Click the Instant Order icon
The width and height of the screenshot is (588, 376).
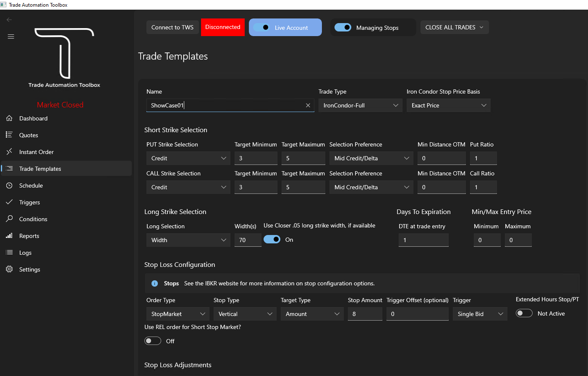pos(9,151)
